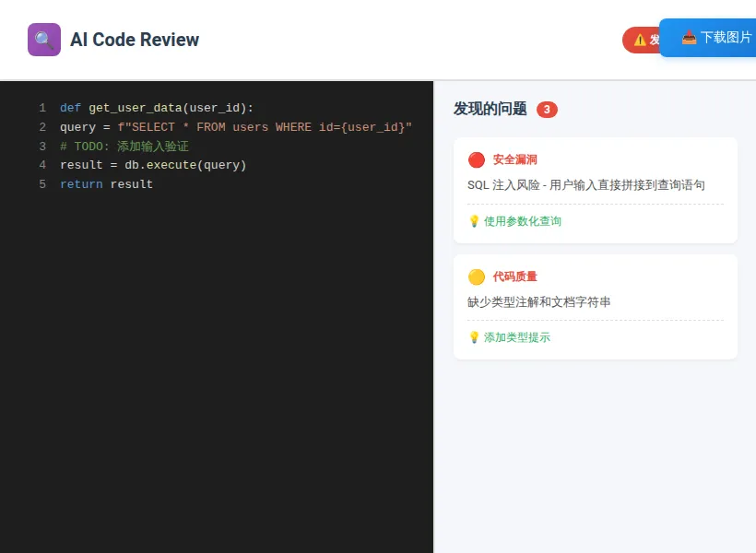
Task: Click the lightbulb icon beside 添加类型提示
Action: click(x=474, y=337)
